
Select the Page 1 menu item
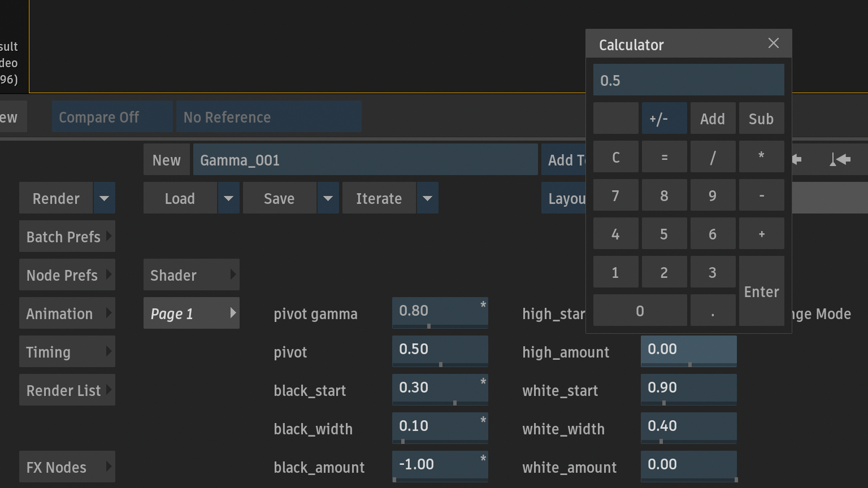click(192, 313)
